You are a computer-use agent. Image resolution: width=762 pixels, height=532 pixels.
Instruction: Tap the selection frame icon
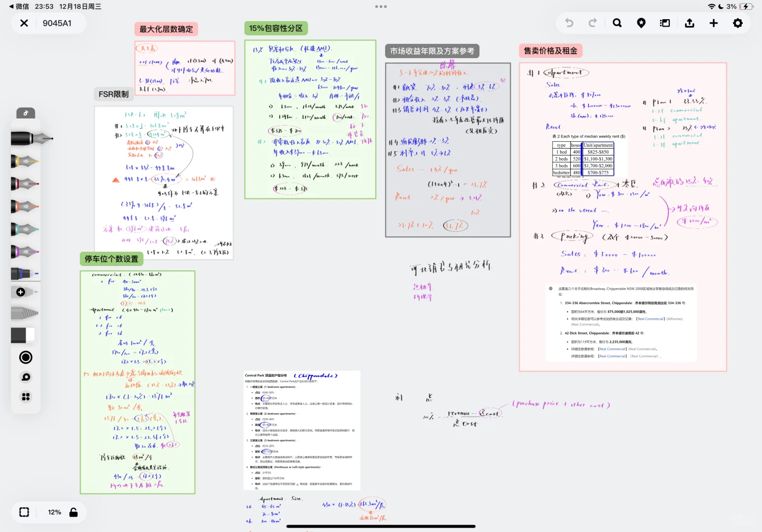[x=24, y=512]
